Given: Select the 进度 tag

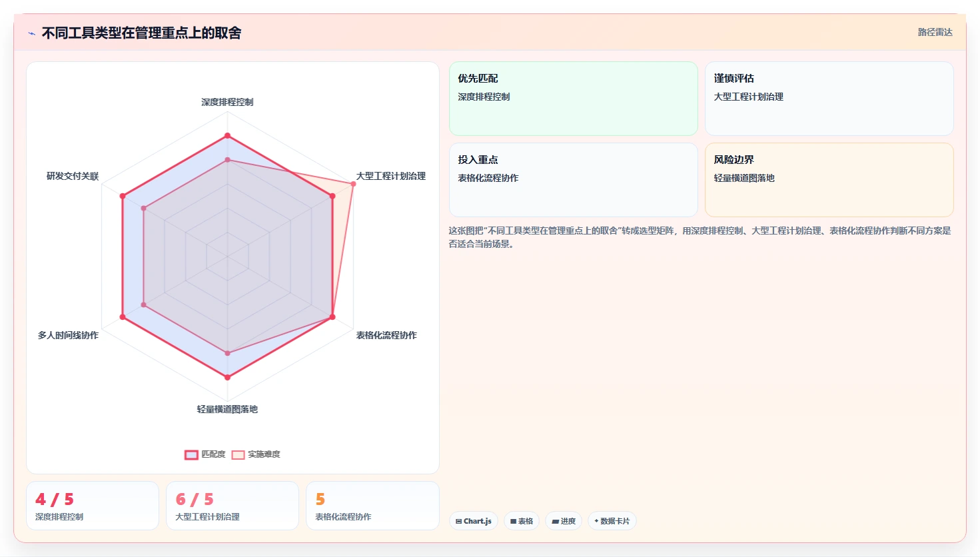Looking at the screenshot, I should [x=564, y=521].
